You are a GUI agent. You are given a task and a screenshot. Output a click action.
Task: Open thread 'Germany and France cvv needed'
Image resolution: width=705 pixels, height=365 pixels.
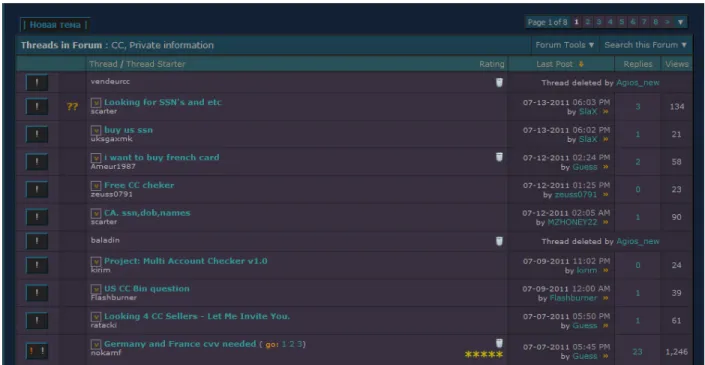point(180,344)
